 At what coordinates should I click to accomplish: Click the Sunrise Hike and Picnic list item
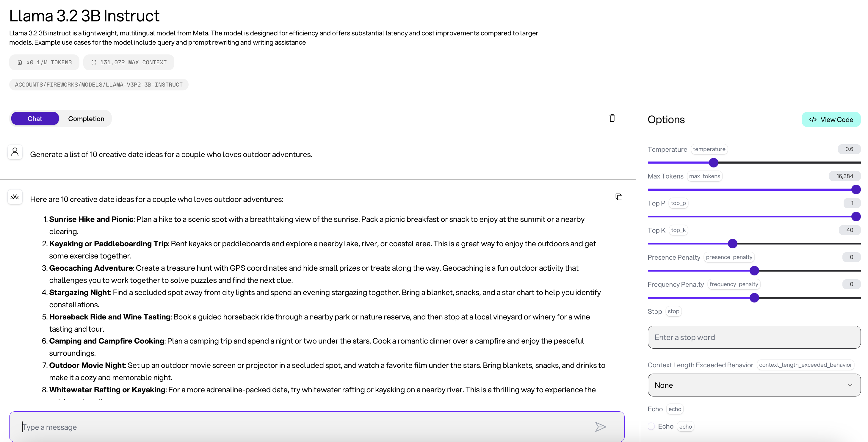[x=317, y=225]
